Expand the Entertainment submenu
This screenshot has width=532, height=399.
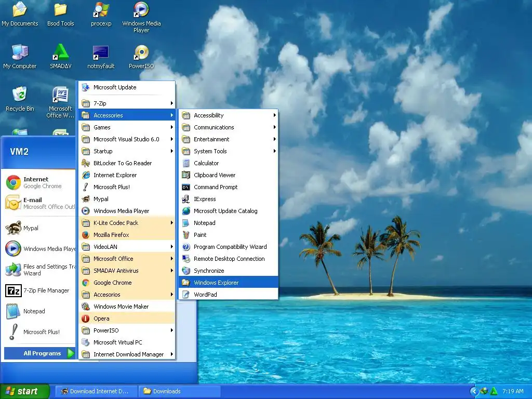point(229,139)
